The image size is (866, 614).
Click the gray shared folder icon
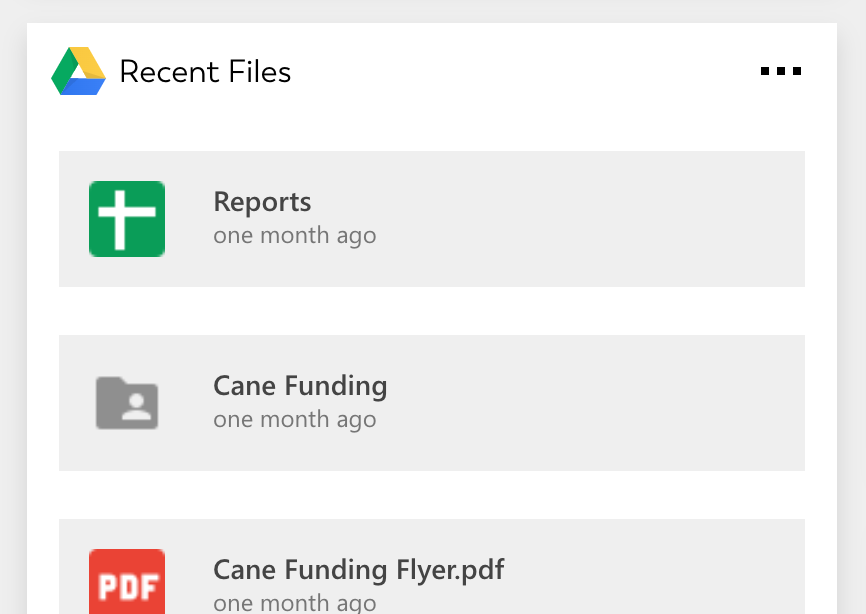click(127, 403)
